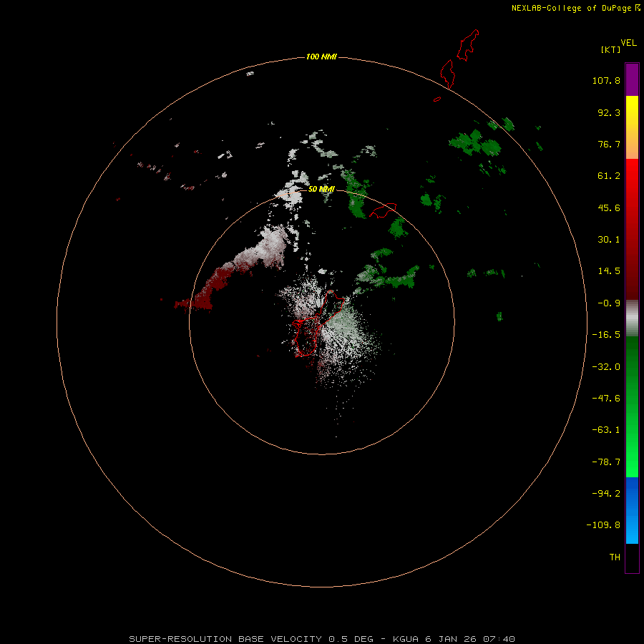The width and height of the screenshot is (644, 644).
Task: Click the red segment of the color bar
Action: click(x=632, y=229)
